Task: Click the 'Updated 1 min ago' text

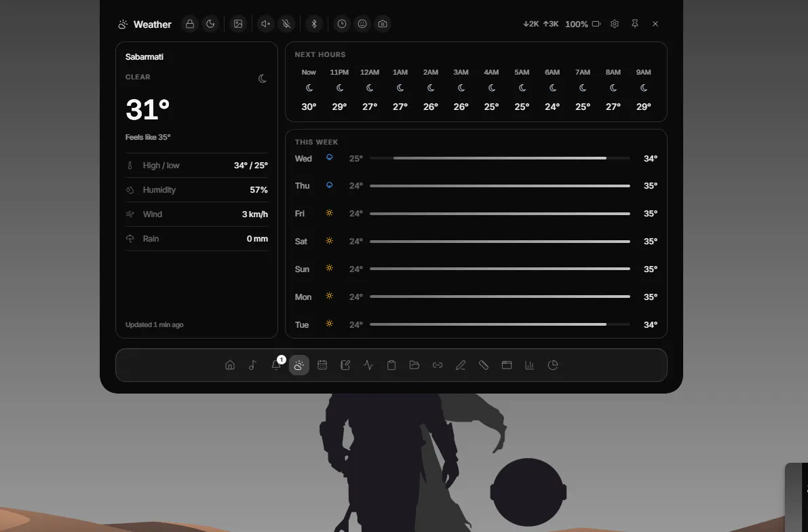Action: pyautogui.click(x=155, y=325)
